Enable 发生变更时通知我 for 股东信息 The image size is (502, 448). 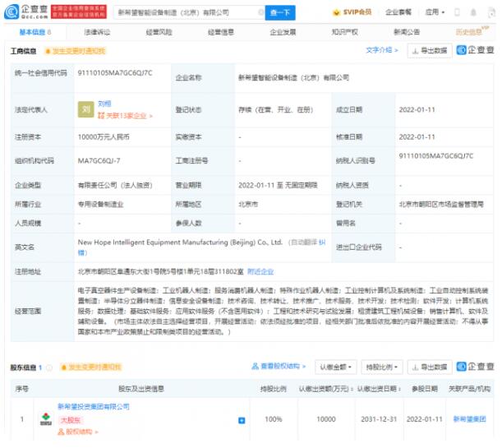[90, 367]
